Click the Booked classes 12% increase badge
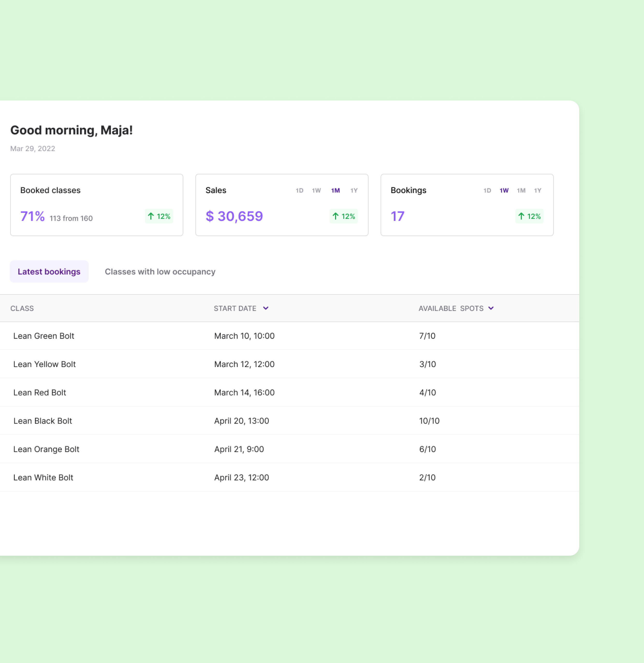Screen dimensions: 644x663 [159, 216]
